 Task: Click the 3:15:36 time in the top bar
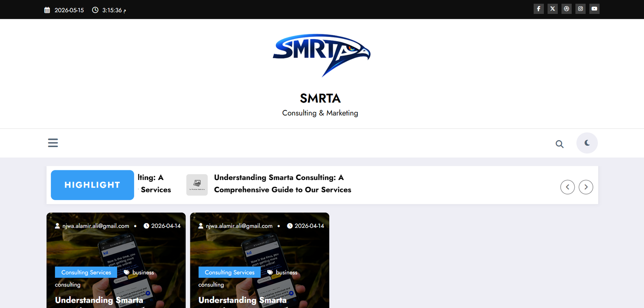pyautogui.click(x=114, y=10)
